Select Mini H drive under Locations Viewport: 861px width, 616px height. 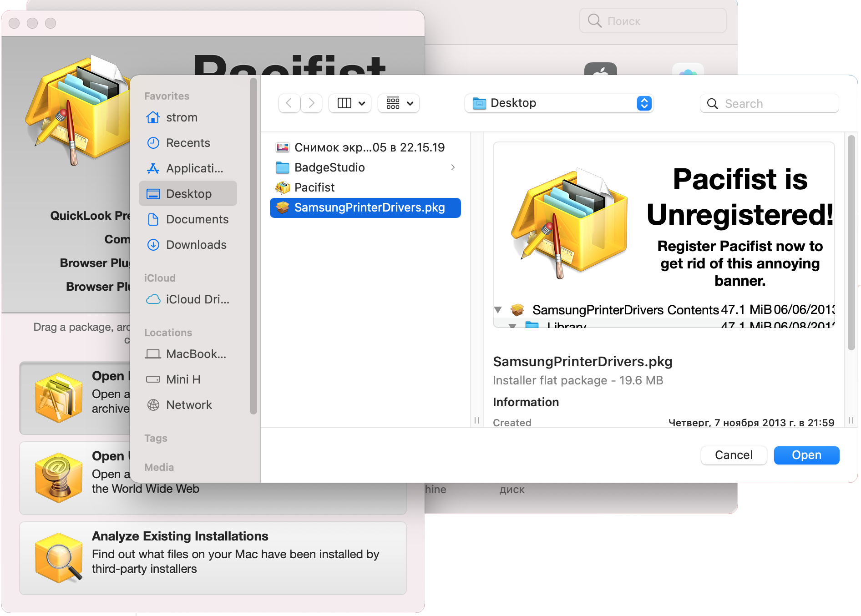[x=188, y=379]
